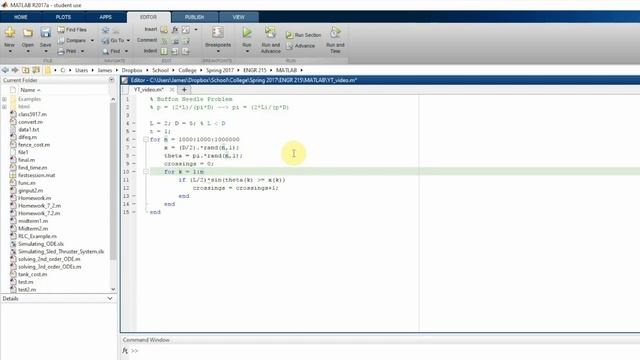Image resolution: width=640 pixels, height=360 pixels.
Task: Toggle breakpoint on line 15
Action: pyautogui.click(x=134, y=212)
